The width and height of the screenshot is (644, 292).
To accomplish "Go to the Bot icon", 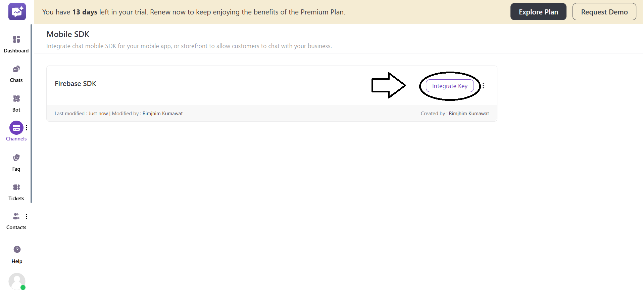I will (x=16, y=98).
